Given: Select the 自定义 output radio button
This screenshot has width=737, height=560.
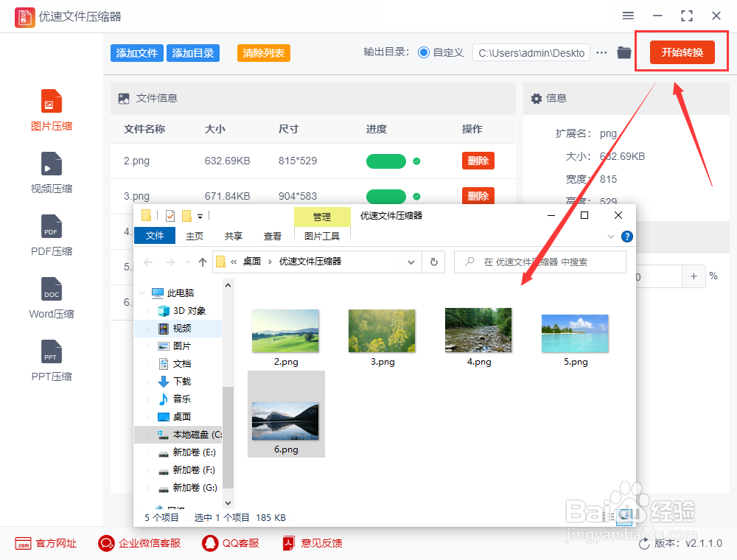Looking at the screenshot, I should point(424,52).
